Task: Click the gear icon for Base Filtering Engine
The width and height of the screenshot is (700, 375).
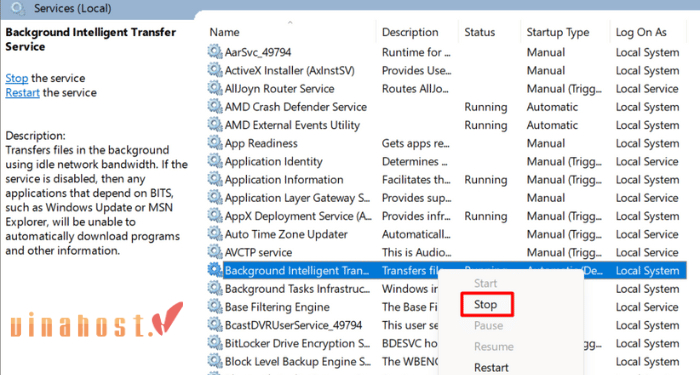Action: tap(215, 307)
